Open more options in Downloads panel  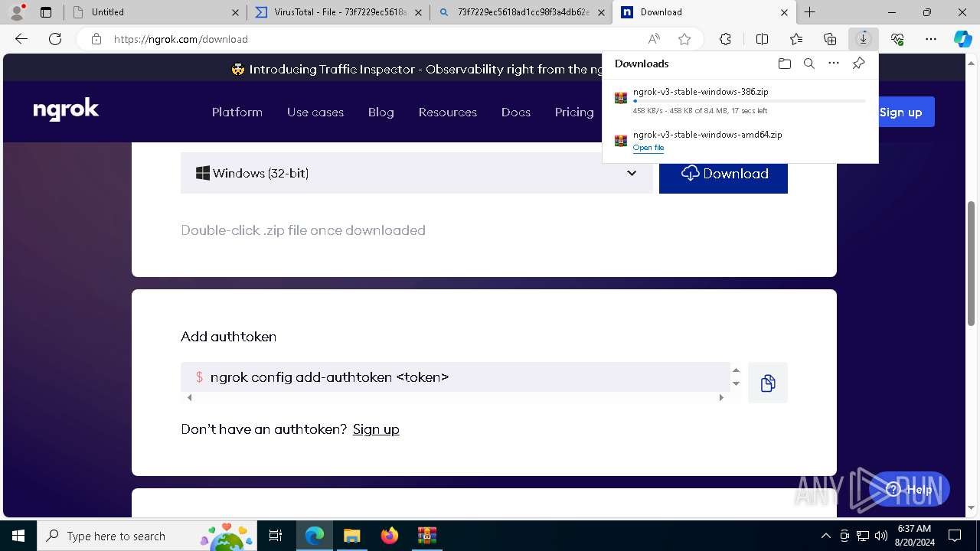pyautogui.click(x=834, y=64)
